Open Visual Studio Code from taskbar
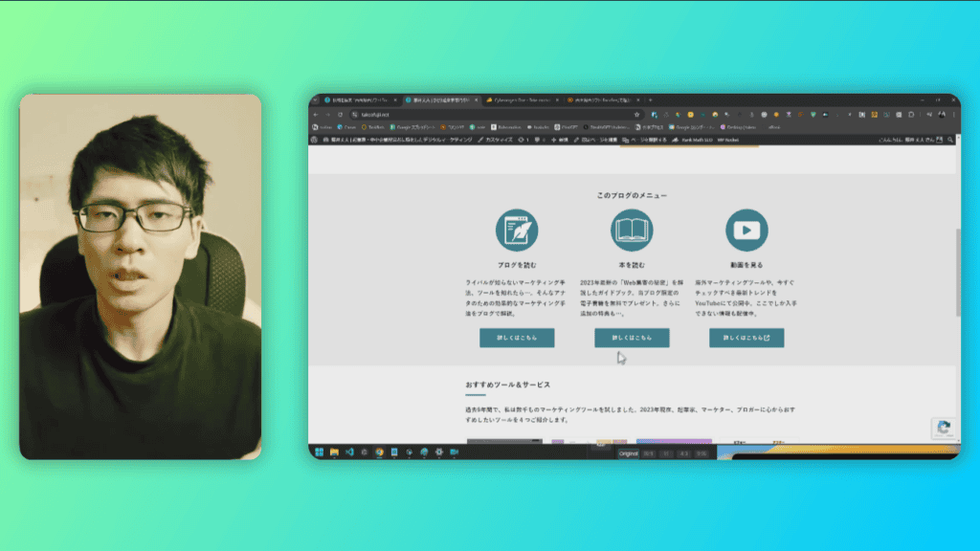Viewport: 980px width, 551px height. click(349, 452)
